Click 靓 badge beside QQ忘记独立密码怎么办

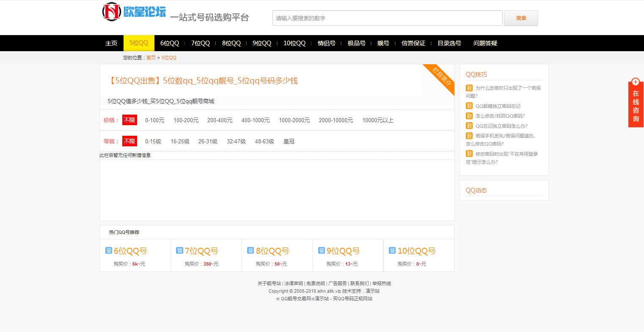click(469, 126)
